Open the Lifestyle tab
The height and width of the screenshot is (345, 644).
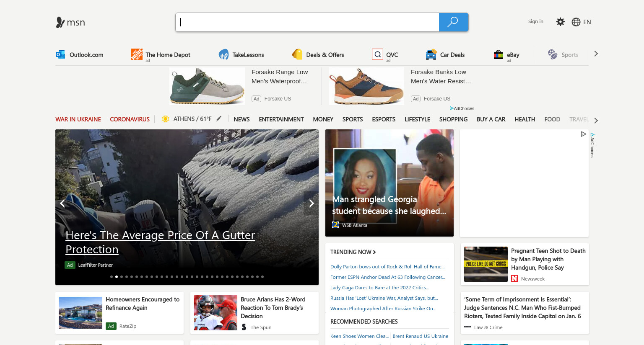pyautogui.click(x=417, y=119)
